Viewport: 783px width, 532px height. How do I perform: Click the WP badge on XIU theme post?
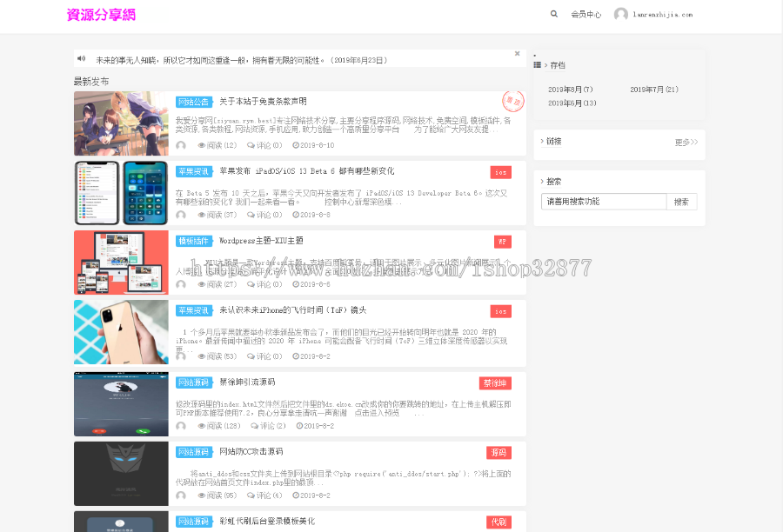[503, 242]
